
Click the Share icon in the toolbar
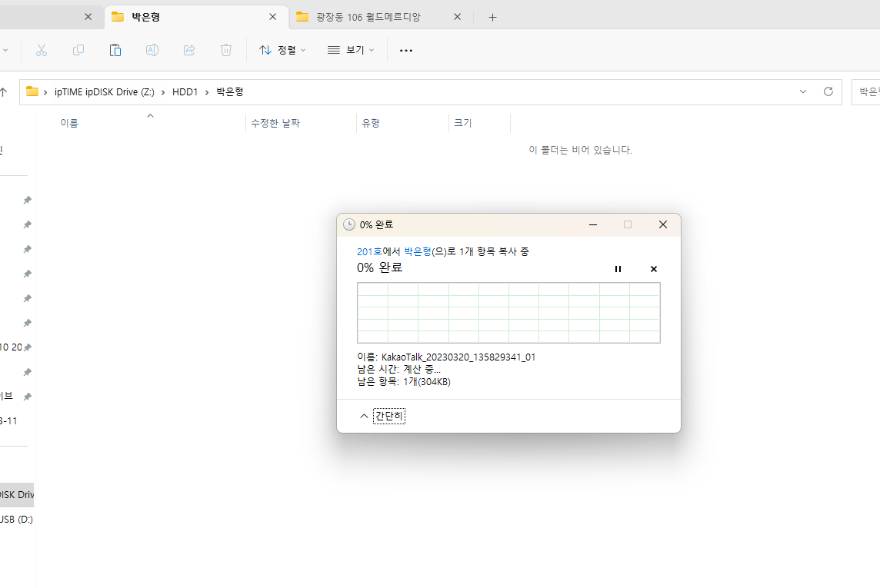pos(189,51)
